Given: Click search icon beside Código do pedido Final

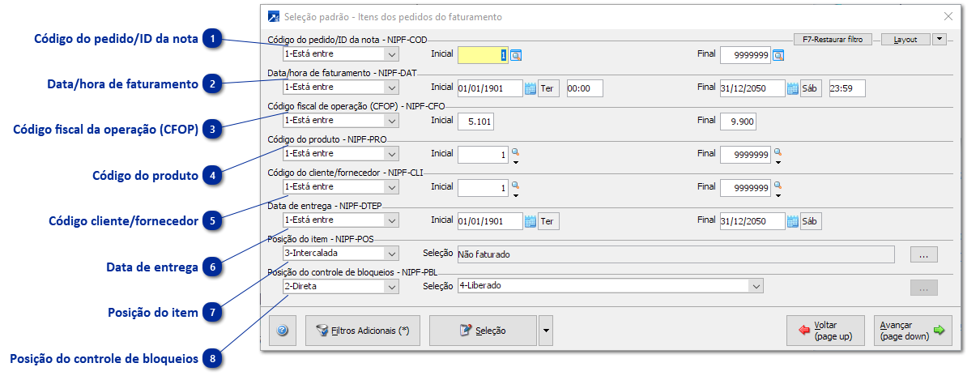Looking at the screenshot, I should 778,55.
